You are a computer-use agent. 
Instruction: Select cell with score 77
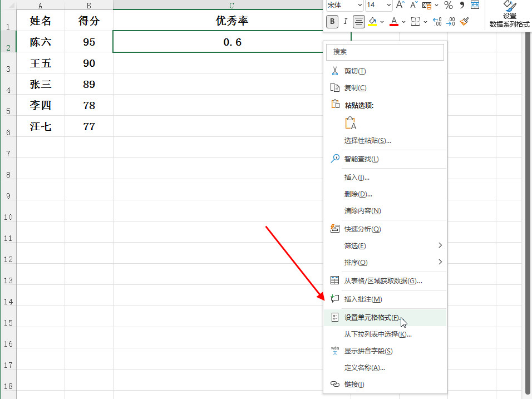coord(89,126)
